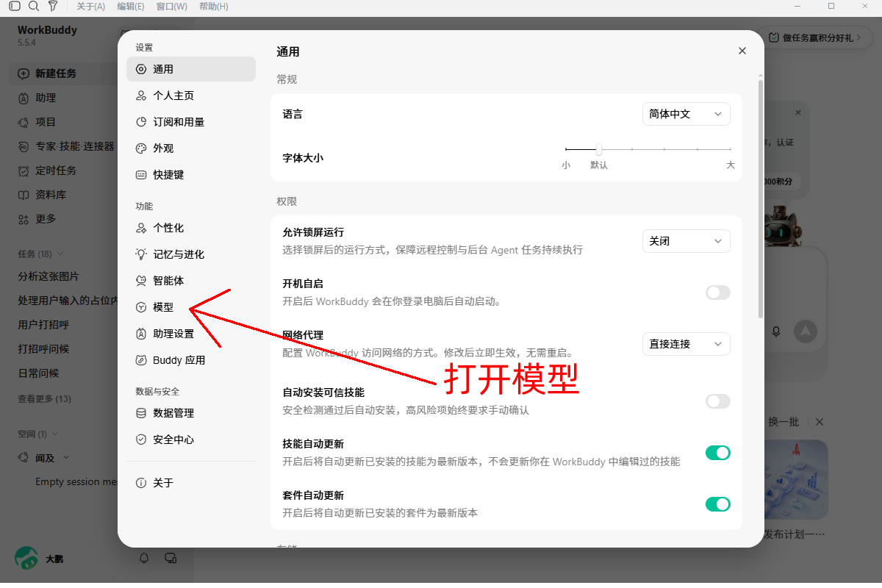Click the 字体大小 slider handle

coord(599,149)
